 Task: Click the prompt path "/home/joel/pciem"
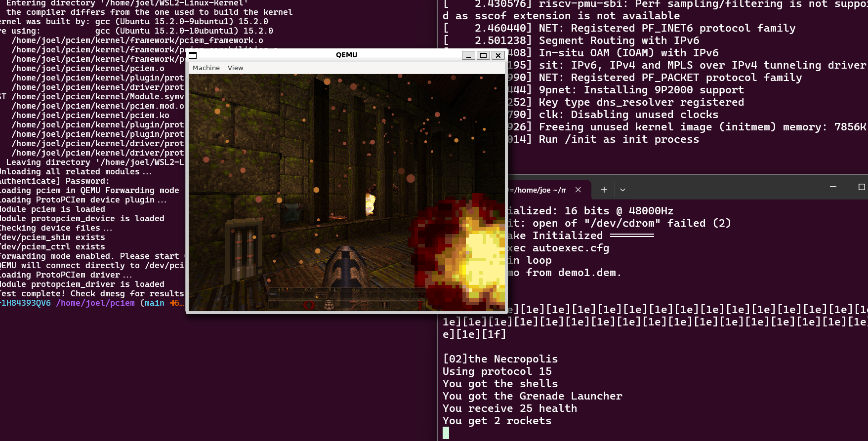pyautogui.click(x=95, y=303)
